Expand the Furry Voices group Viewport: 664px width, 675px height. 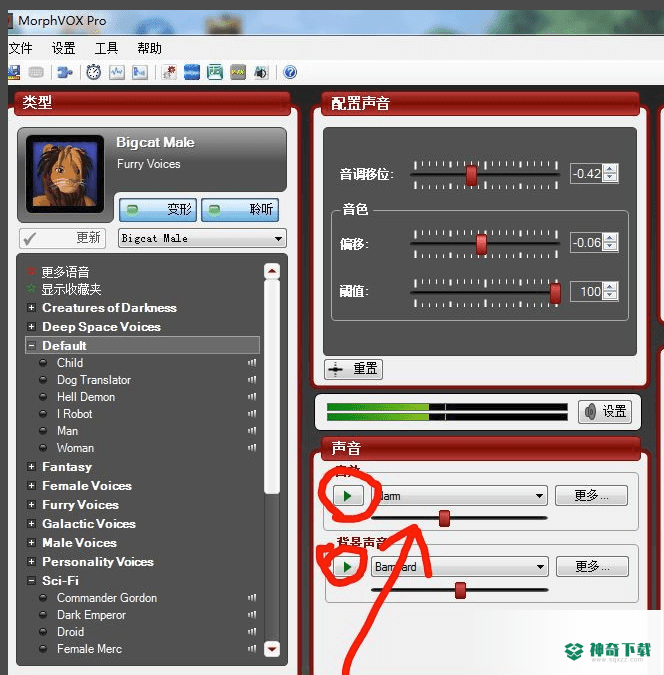point(31,504)
